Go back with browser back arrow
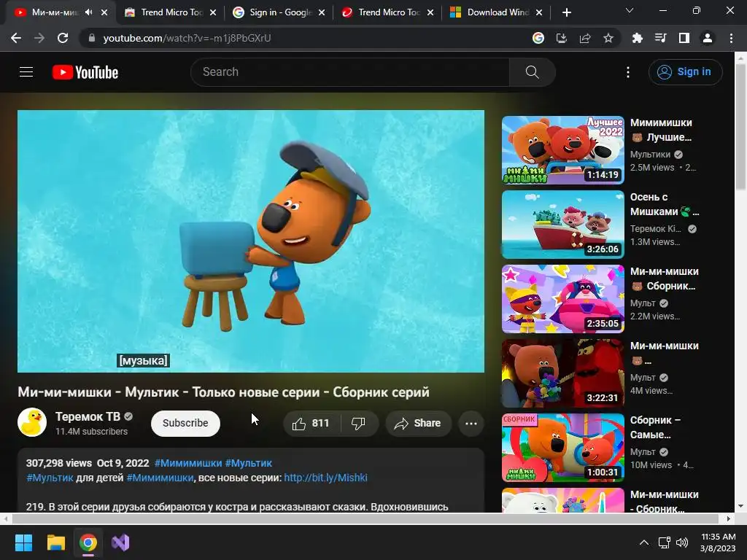This screenshot has height=560, width=747. pyautogui.click(x=16, y=38)
